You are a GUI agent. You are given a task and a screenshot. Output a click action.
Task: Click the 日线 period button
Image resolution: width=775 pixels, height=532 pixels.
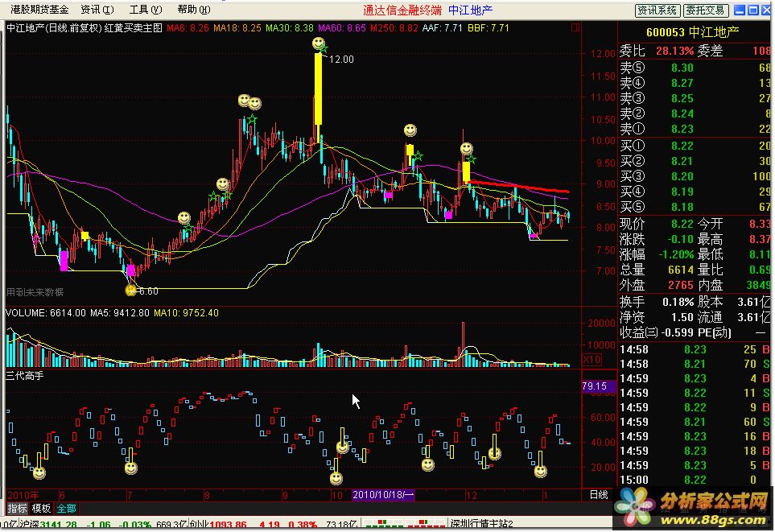tap(599, 494)
